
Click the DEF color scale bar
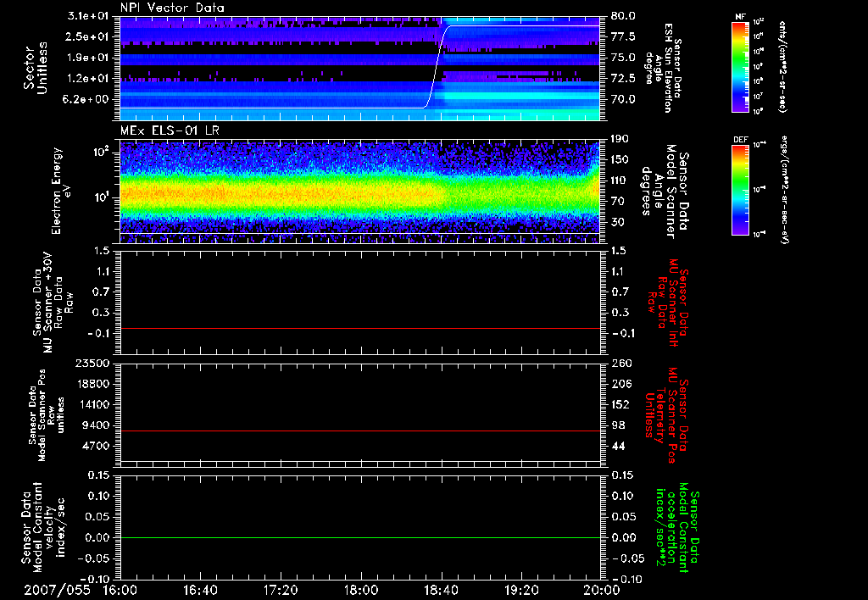coord(740,188)
